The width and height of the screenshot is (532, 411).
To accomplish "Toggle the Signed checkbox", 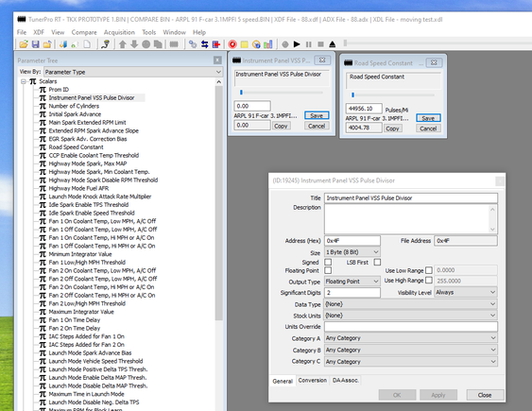I will coord(328,262).
